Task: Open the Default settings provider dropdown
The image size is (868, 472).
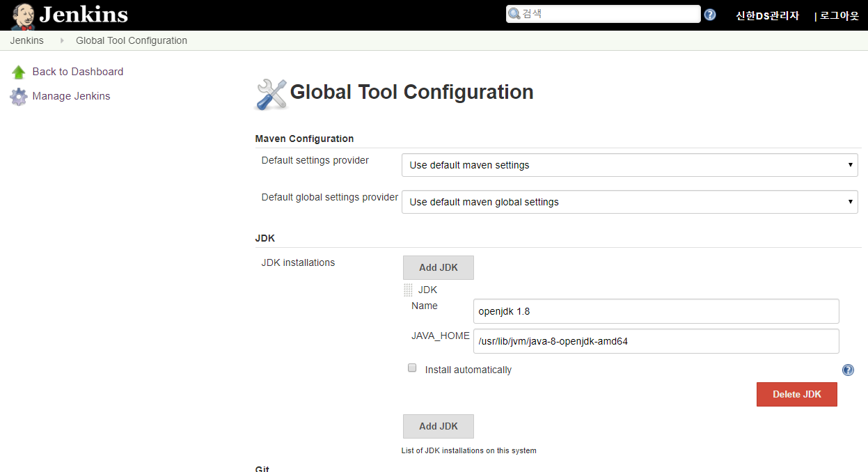Action: 630,165
